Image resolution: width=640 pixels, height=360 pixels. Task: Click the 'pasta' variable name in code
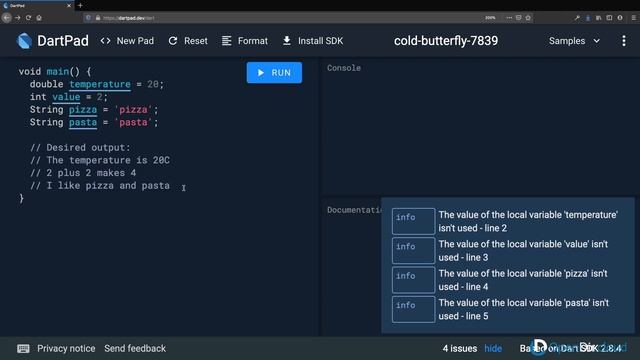coord(83,122)
